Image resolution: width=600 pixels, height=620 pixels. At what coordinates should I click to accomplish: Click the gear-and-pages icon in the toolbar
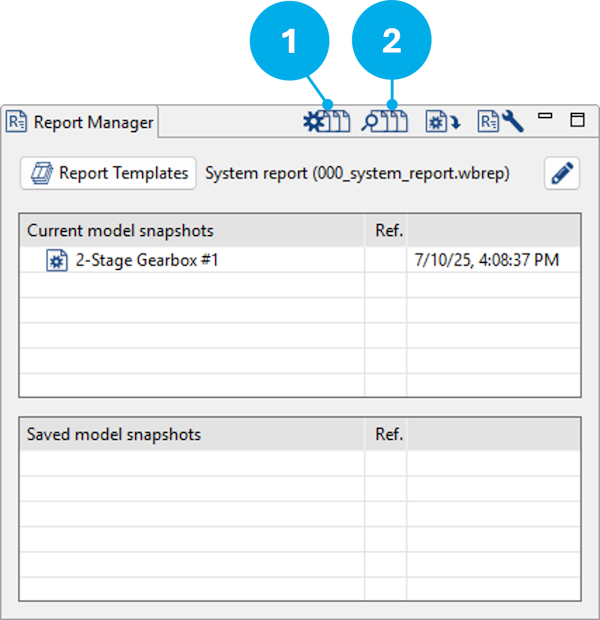coord(327,122)
